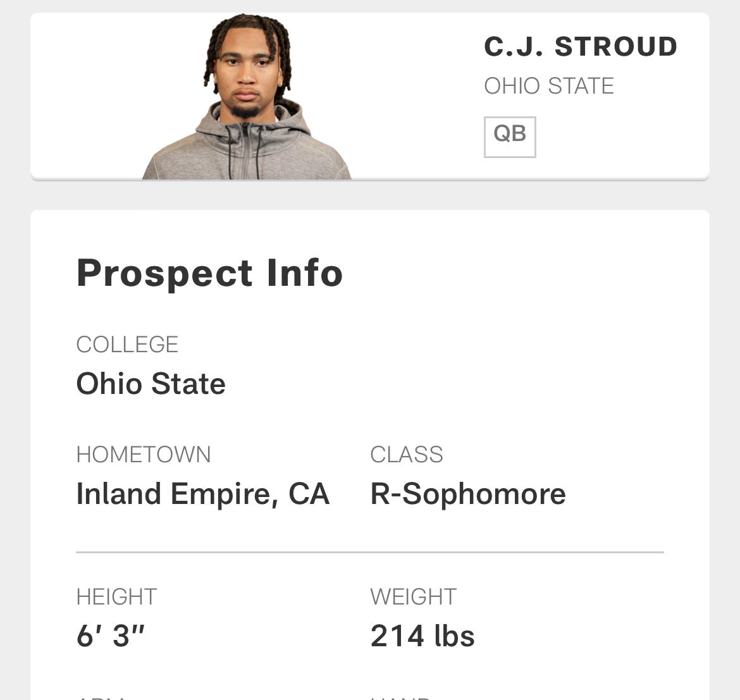
Task: Select the CLASS field label
Action: pyautogui.click(x=407, y=455)
